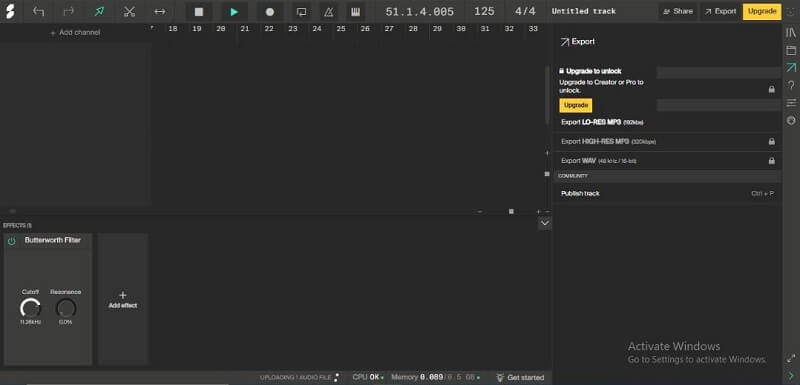Click the horizontal zoom slider square handle
The image size is (800, 385).
click(x=511, y=211)
